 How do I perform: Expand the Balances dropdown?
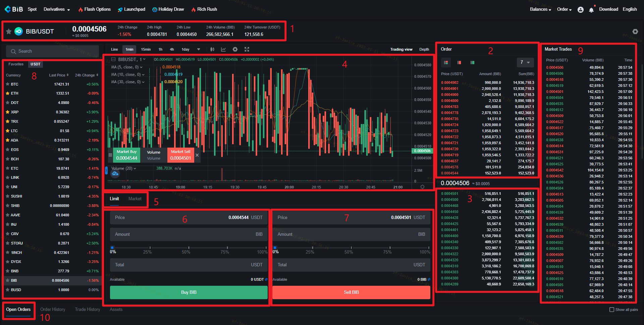(540, 9)
